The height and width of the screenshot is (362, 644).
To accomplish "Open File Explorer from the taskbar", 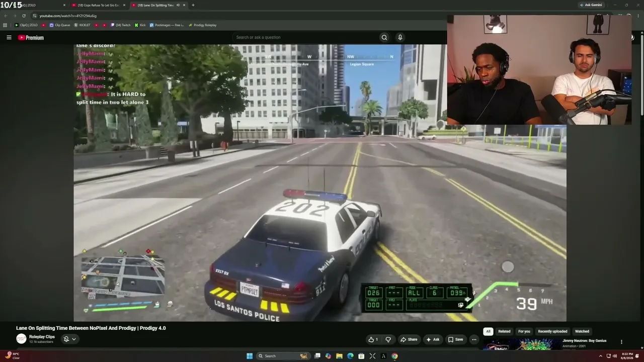I will (339, 356).
